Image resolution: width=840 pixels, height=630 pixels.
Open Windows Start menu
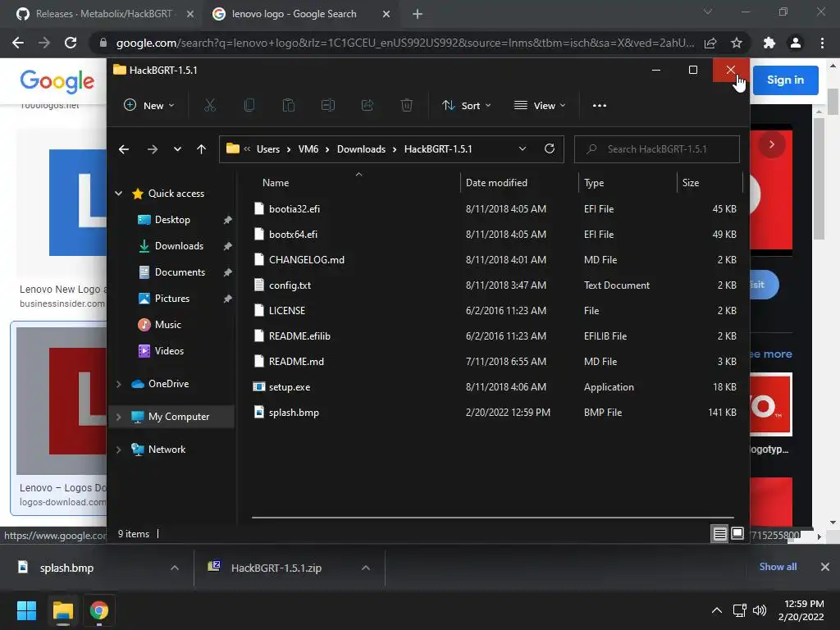[26, 610]
